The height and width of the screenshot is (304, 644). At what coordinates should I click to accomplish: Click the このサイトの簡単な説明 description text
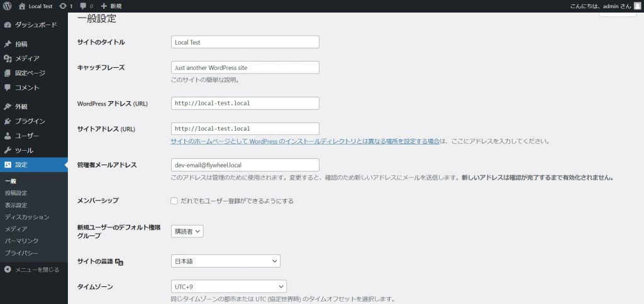[205, 80]
